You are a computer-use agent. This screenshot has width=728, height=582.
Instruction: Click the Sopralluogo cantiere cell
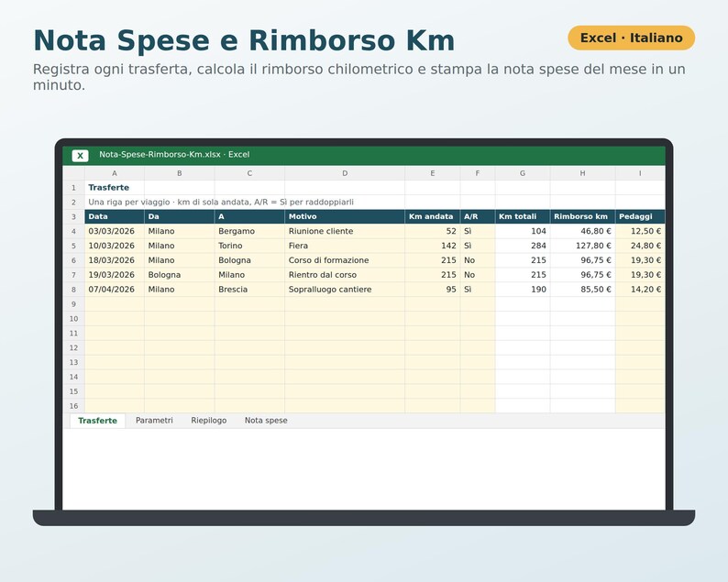pos(345,289)
